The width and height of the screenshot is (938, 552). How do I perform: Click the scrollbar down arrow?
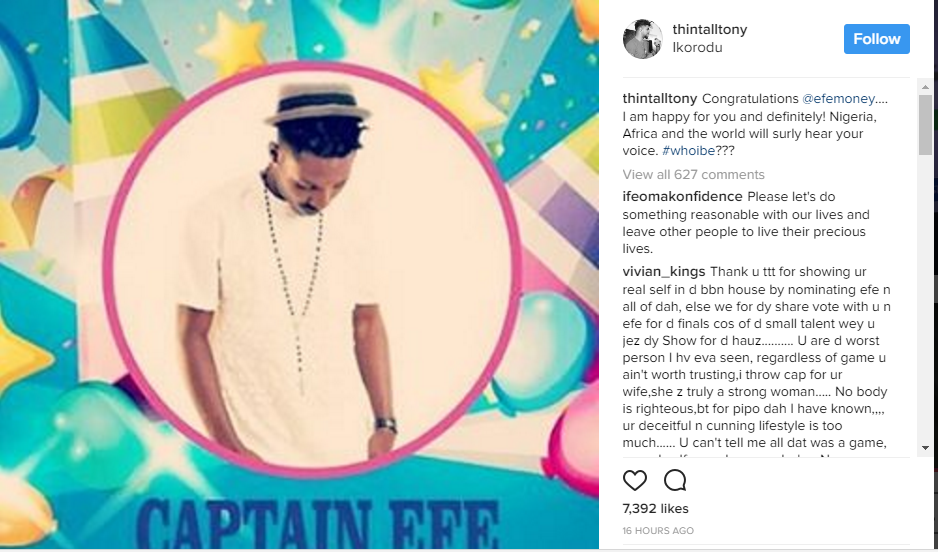[925, 448]
